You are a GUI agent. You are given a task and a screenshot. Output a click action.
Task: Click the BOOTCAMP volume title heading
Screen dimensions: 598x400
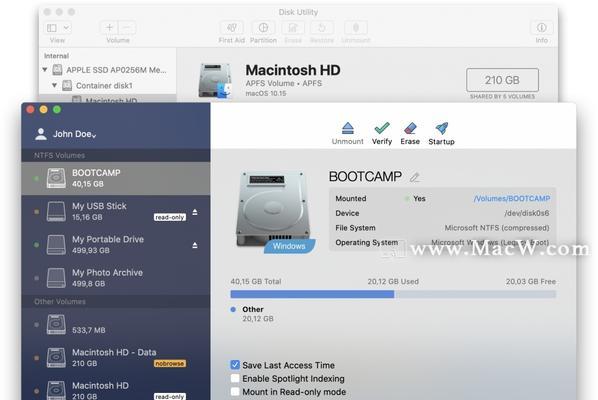pyautogui.click(x=365, y=177)
